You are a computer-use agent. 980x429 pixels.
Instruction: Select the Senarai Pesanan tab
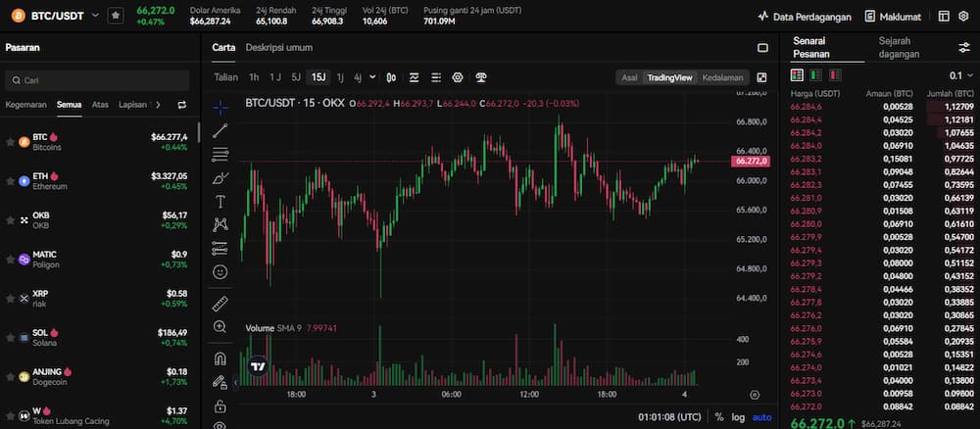tap(811, 47)
